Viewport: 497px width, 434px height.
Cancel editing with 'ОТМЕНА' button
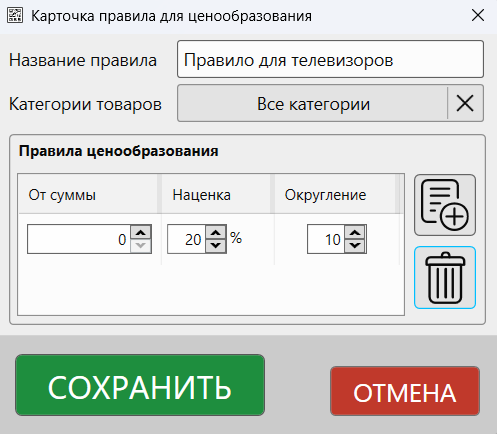tap(405, 391)
